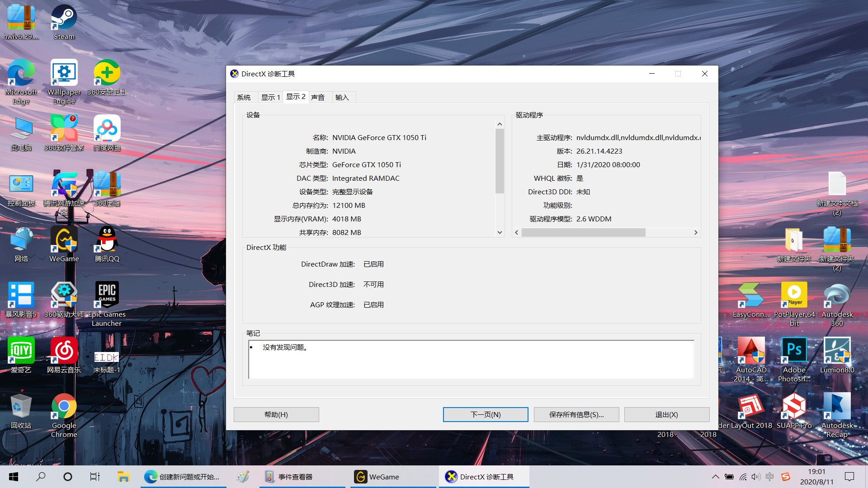The height and width of the screenshot is (488, 868).
Task: Open the volume tray icon
Action: 756,477
